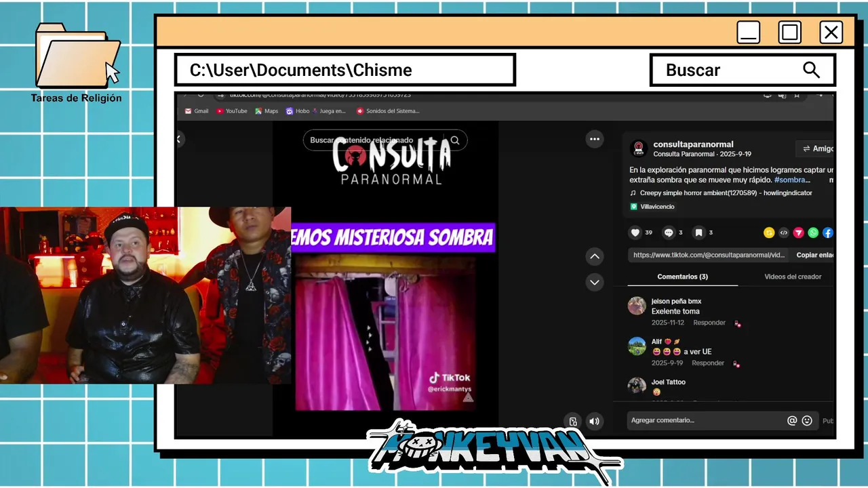Open the YouTube bookmark
The width and height of the screenshot is (868, 488).
(232, 111)
